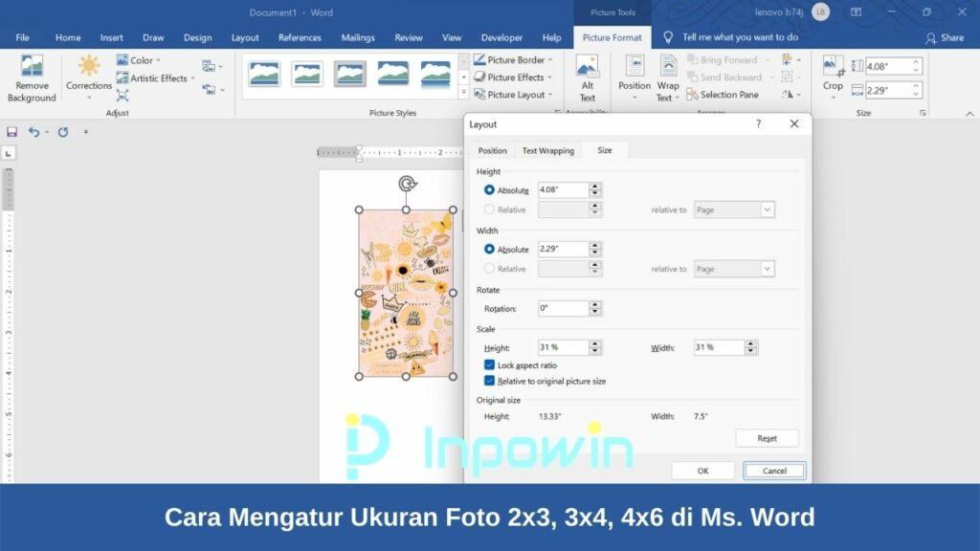Select the first picture style thumbnail
The width and height of the screenshot is (980, 551).
pyautogui.click(x=264, y=74)
